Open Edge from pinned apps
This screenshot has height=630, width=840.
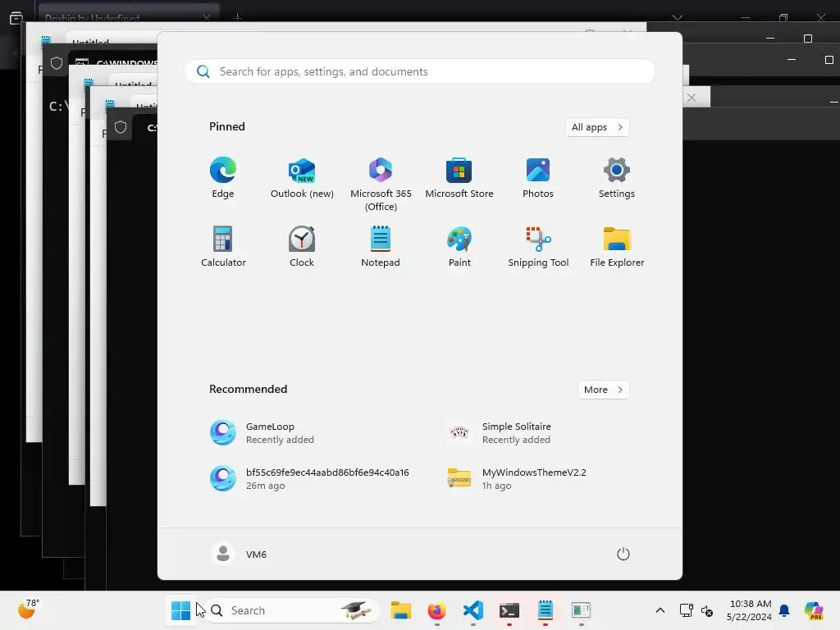223,178
